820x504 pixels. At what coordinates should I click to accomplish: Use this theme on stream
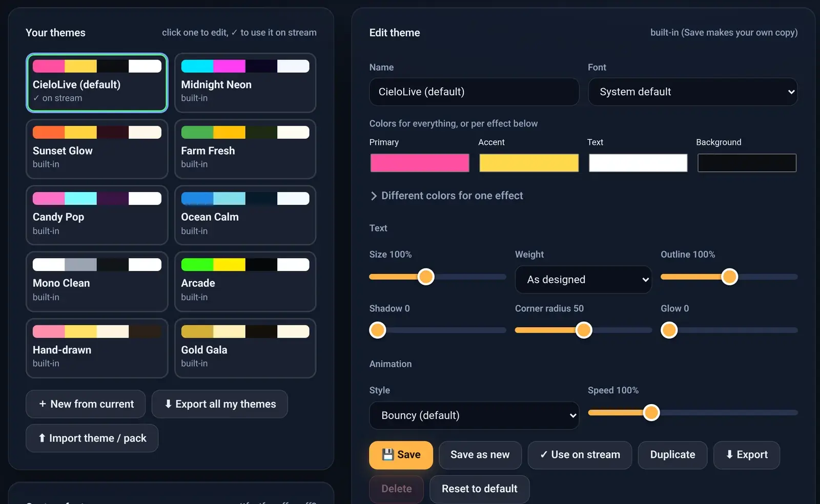tap(580, 455)
